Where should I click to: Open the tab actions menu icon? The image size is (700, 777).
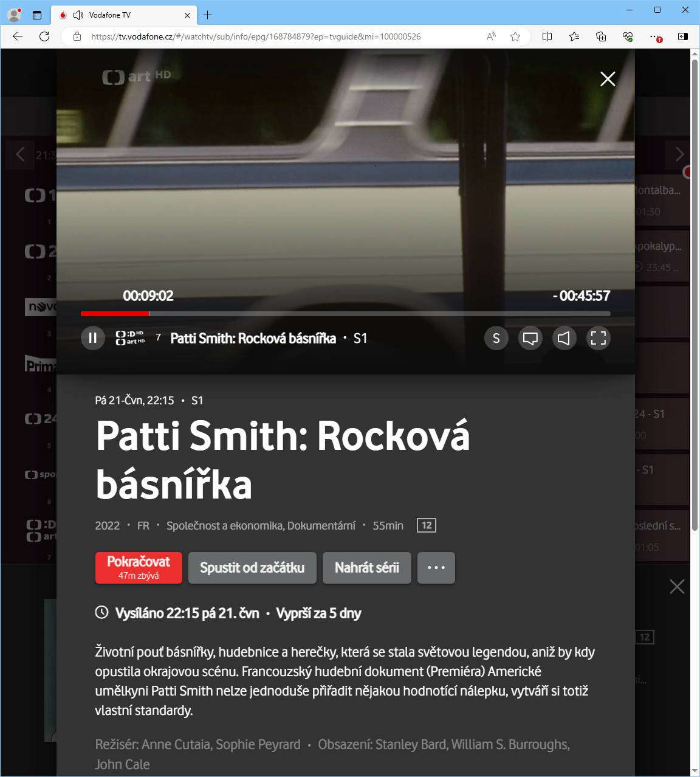click(37, 15)
